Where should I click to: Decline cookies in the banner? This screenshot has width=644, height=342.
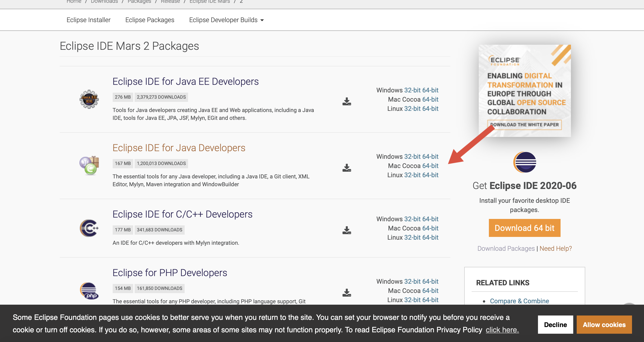[555, 324]
